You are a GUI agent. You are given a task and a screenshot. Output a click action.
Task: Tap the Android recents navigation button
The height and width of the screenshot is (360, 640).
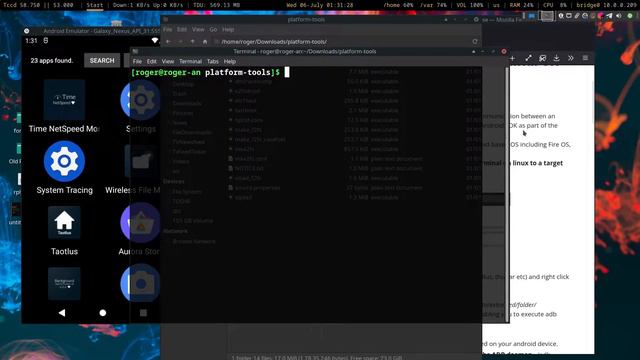pyautogui.click(x=143, y=313)
